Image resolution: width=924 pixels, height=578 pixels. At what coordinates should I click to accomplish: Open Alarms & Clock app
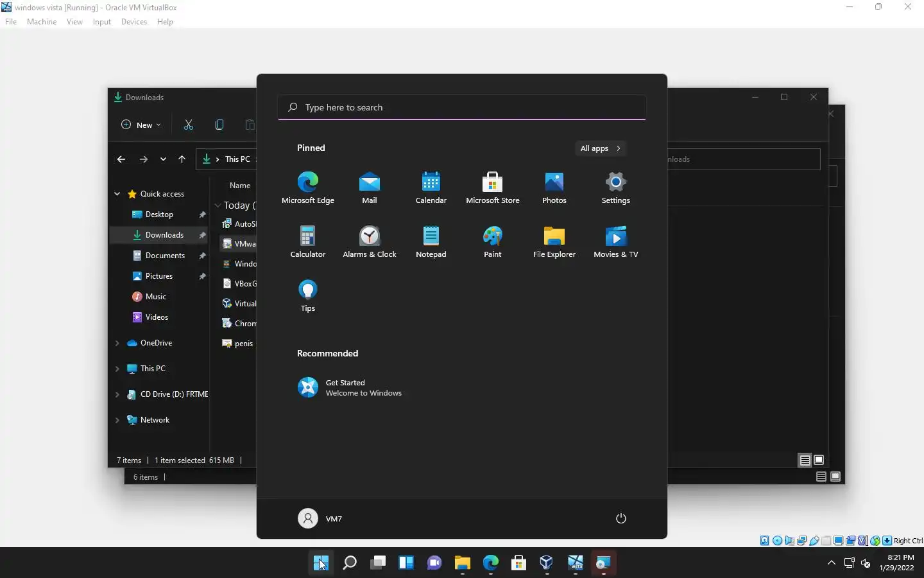370,241
